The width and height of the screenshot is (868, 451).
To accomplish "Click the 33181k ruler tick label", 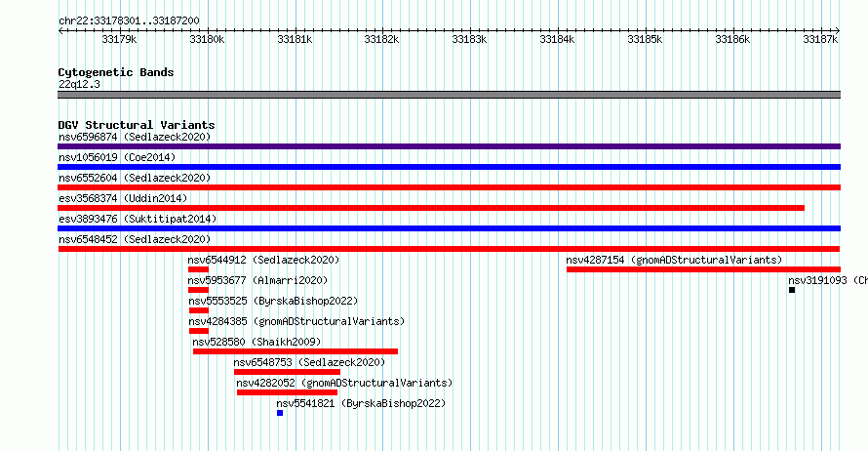I will (x=295, y=39).
